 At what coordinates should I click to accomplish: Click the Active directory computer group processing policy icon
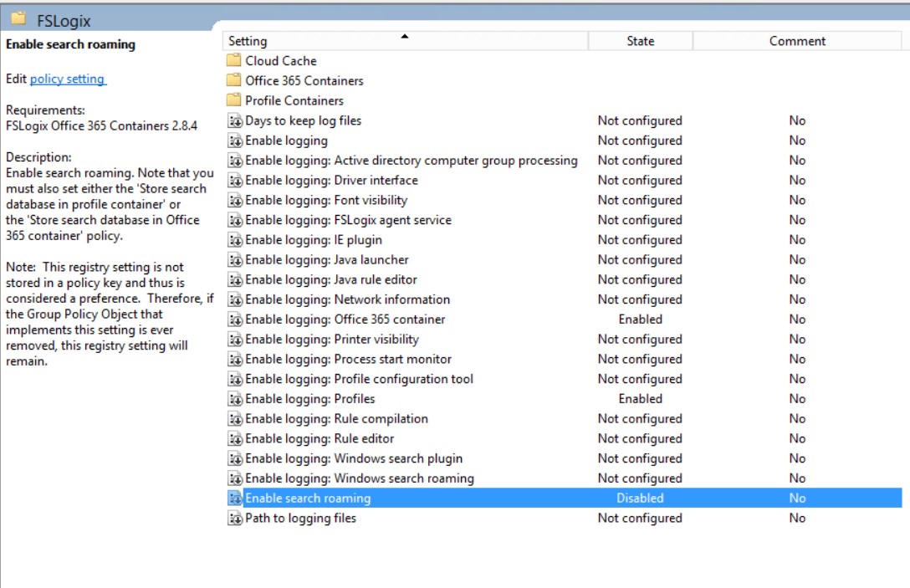(x=235, y=161)
